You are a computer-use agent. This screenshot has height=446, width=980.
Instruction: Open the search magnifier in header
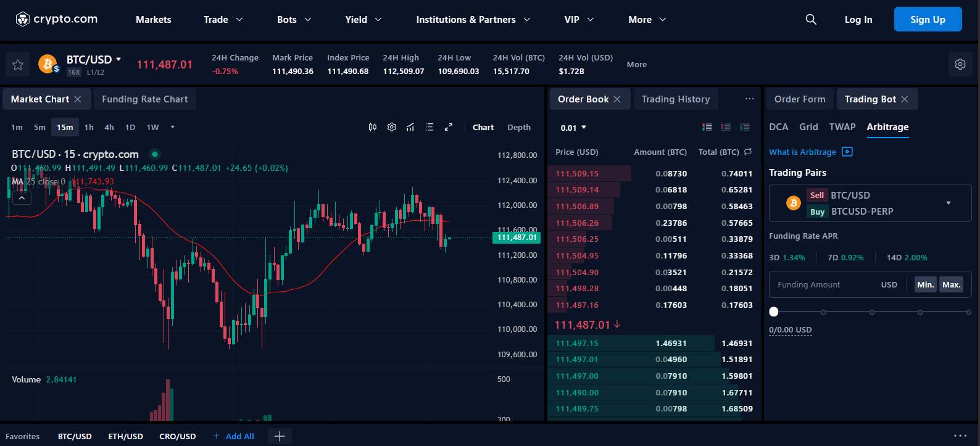click(x=811, y=20)
